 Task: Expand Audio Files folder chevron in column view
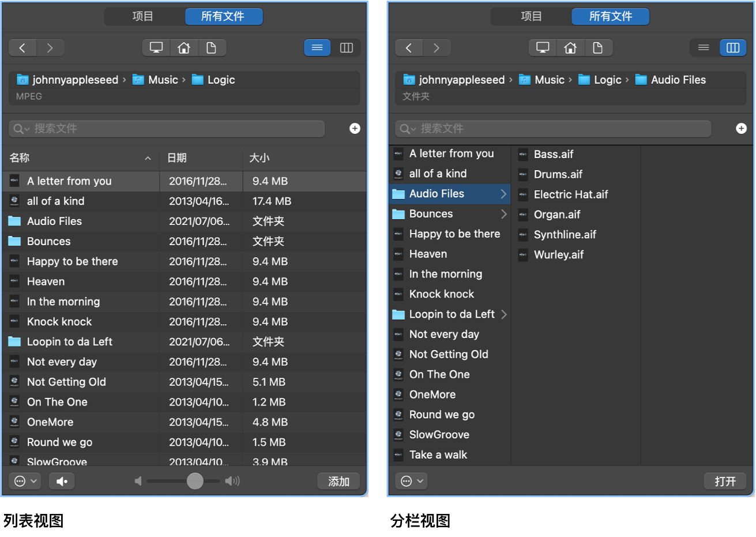pyautogui.click(x=503, y=194)
